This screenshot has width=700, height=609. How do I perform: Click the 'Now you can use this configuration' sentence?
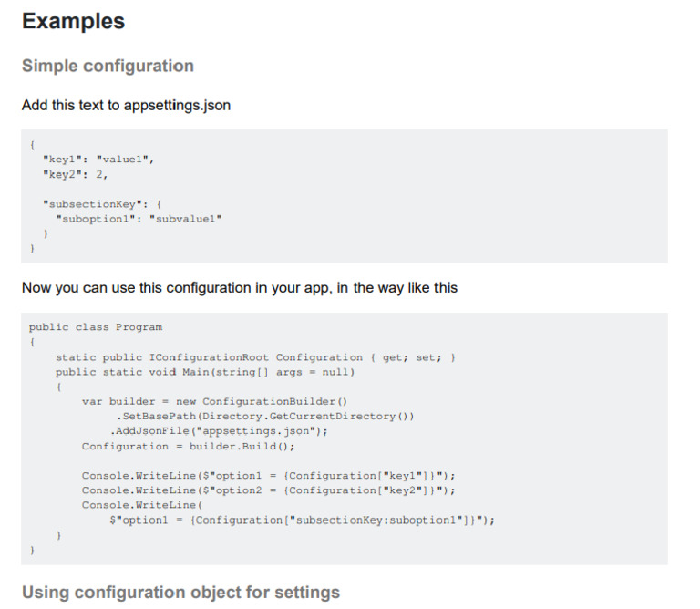239,288
